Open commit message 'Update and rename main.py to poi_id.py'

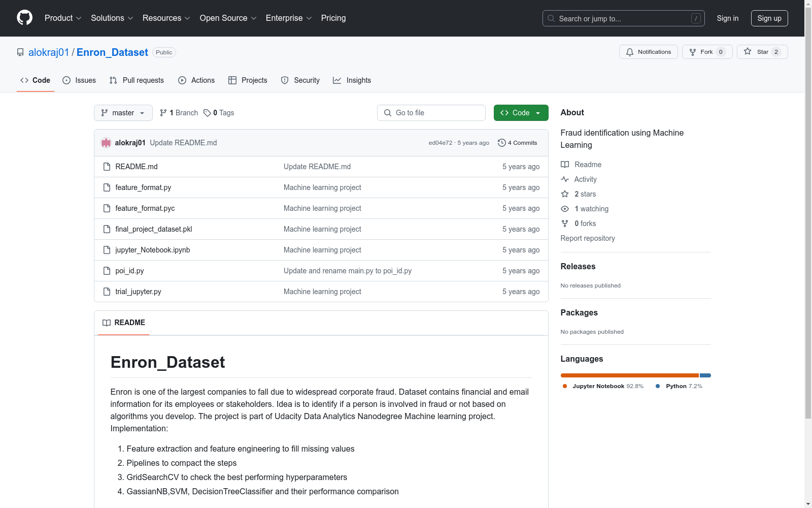(x=348, y=271)
